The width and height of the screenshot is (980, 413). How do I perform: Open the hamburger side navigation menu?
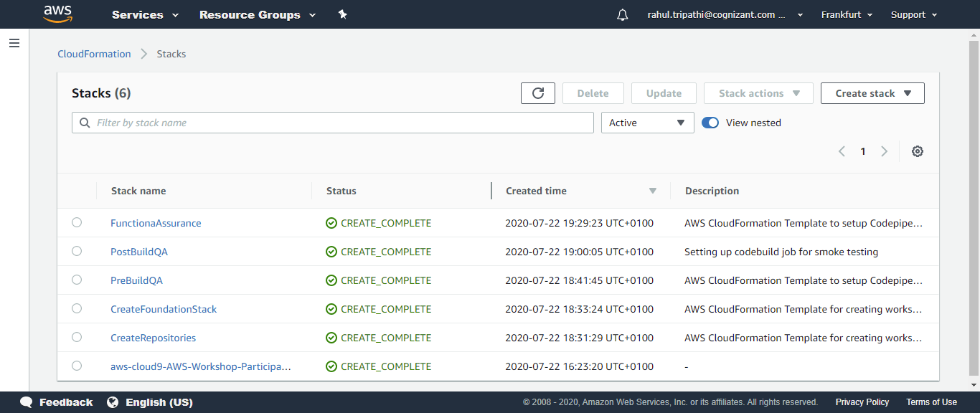(14, 43)
